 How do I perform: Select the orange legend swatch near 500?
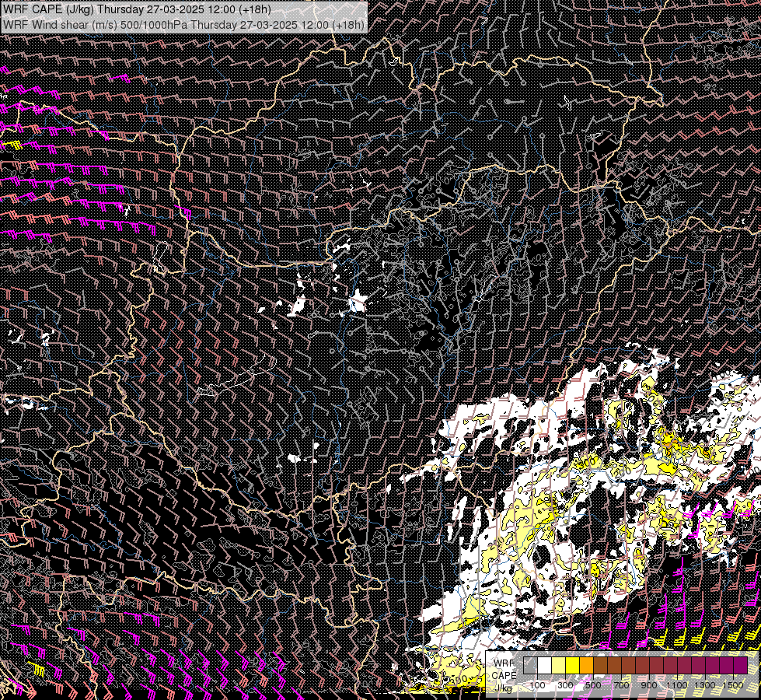coord(587,665)
